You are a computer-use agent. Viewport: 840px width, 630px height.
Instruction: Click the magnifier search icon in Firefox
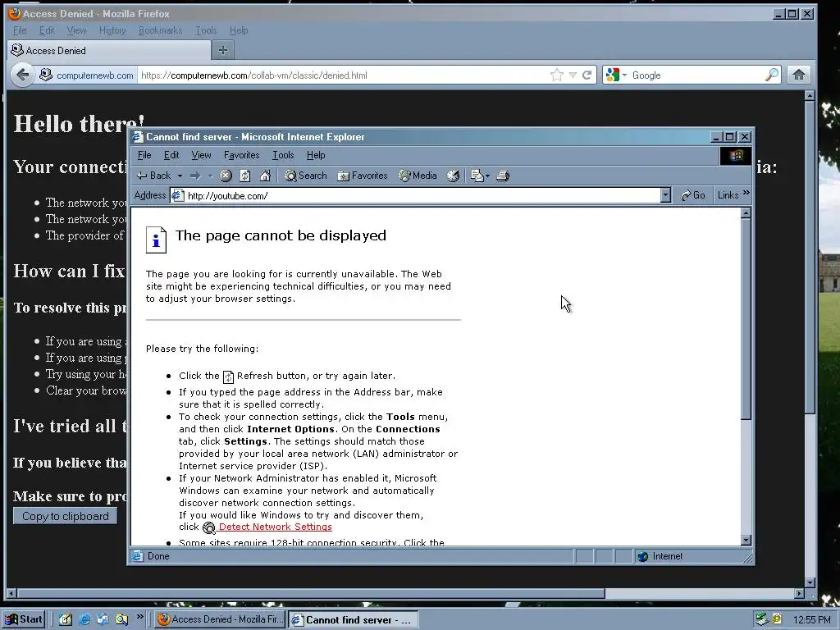point(772,75)
